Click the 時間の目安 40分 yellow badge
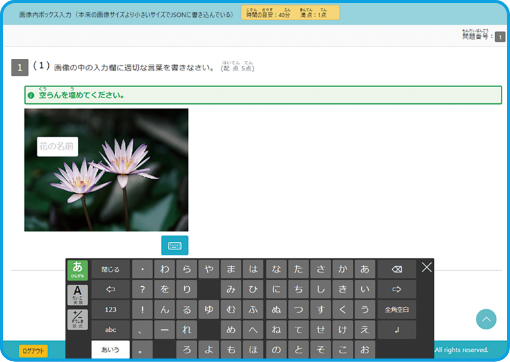The image size is (510, 362). pos(290,13)
